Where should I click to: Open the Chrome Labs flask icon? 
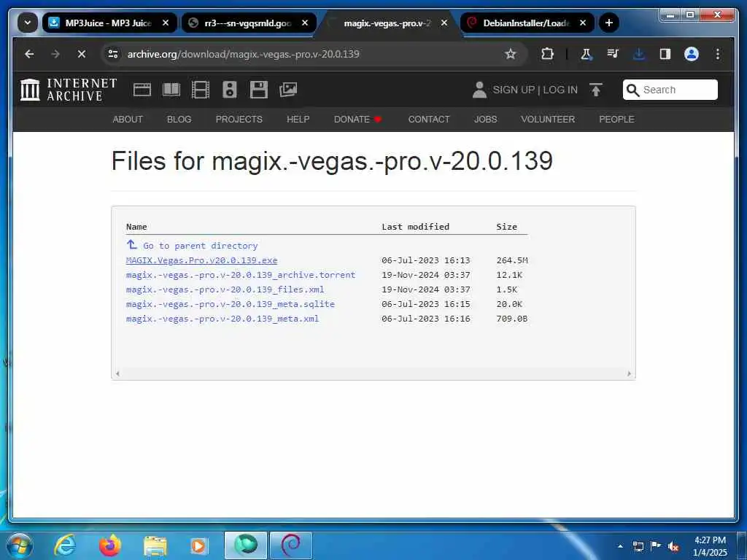pos(587,54)
